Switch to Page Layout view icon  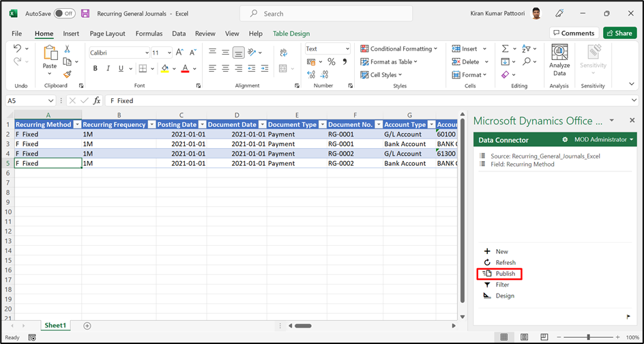(524, 337)
